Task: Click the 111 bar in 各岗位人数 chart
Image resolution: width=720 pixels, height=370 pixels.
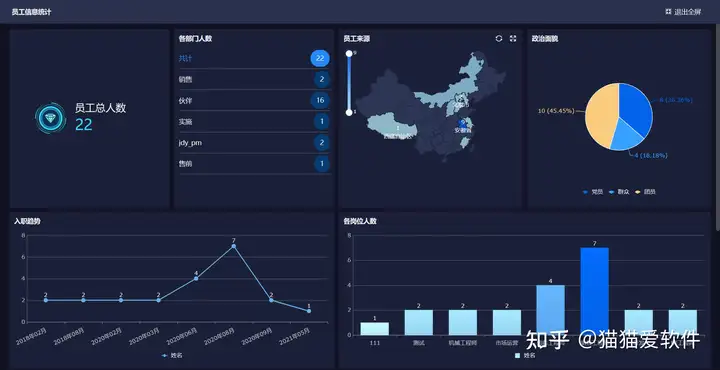Action: click(x=375, y=329)
